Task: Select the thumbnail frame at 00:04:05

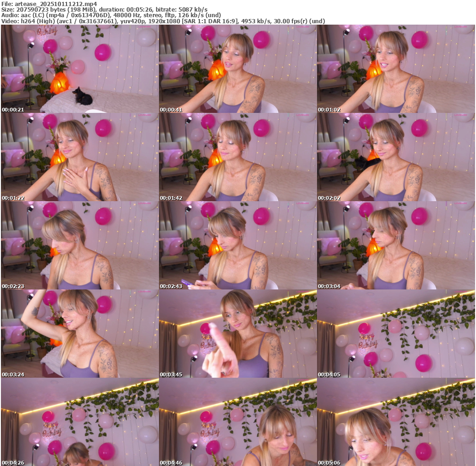Action: [396, 334]
